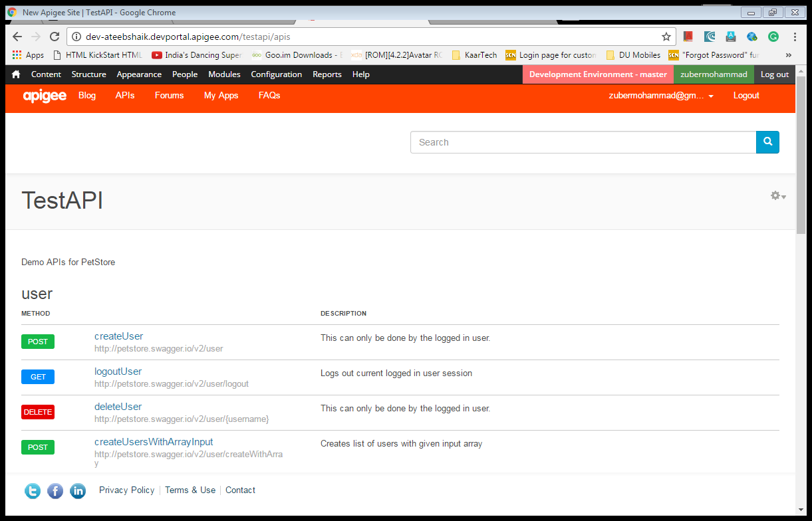Open the LinkedIn social icon
812x521 pixels.
point(78,491)
